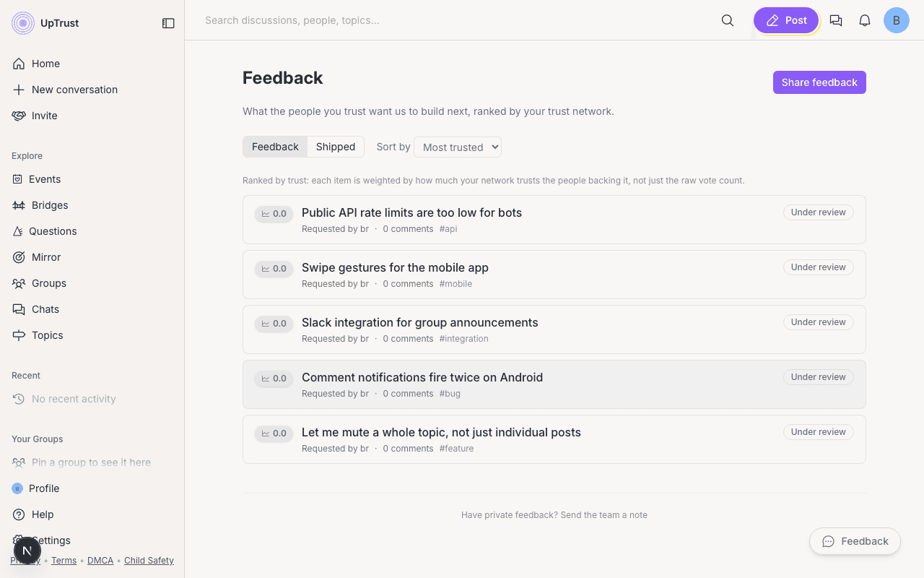This screenshot has height=578, width=924.
Task: Open the Terms link
Action: pos(64,561)
